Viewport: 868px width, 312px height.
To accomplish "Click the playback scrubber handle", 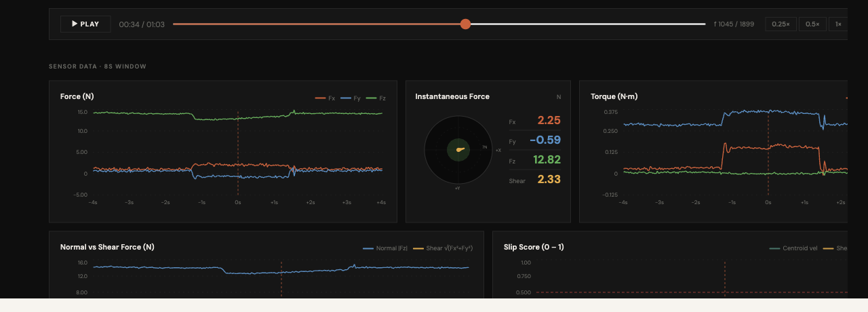I will pos(465,24).
